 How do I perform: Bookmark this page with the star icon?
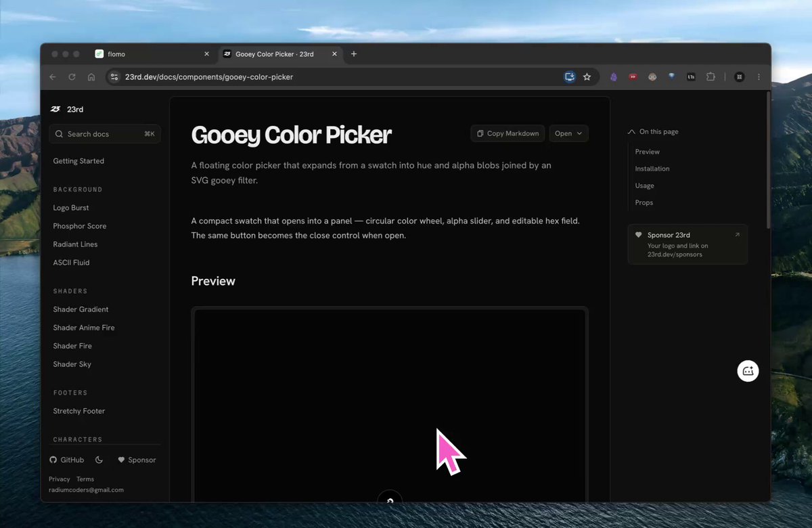[x=587, y=77]
